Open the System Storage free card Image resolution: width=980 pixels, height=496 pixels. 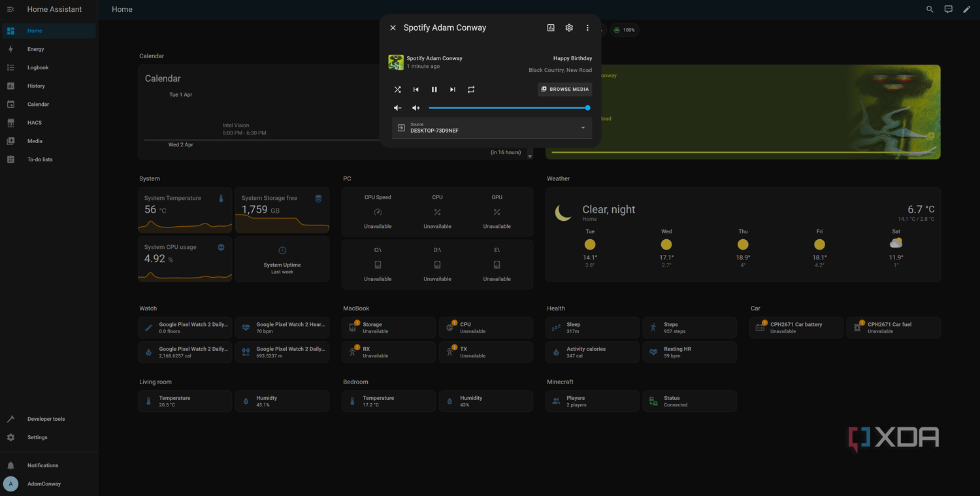(x=282, y=210)
